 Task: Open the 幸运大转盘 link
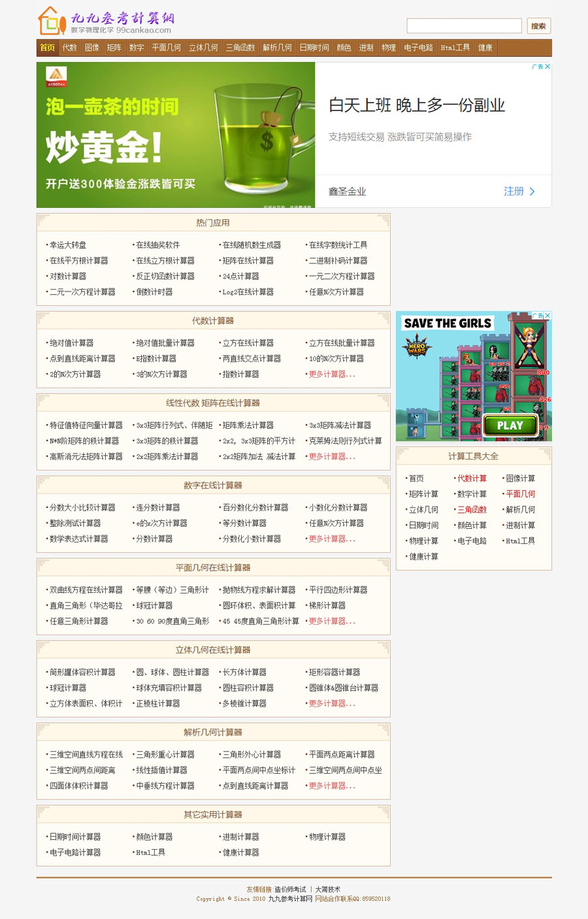(68, 245)
